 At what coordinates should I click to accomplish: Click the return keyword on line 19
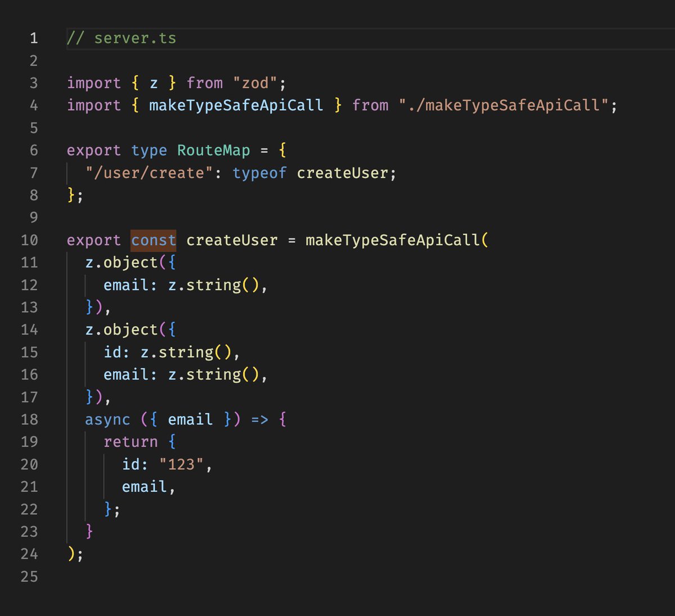(130, 442)
